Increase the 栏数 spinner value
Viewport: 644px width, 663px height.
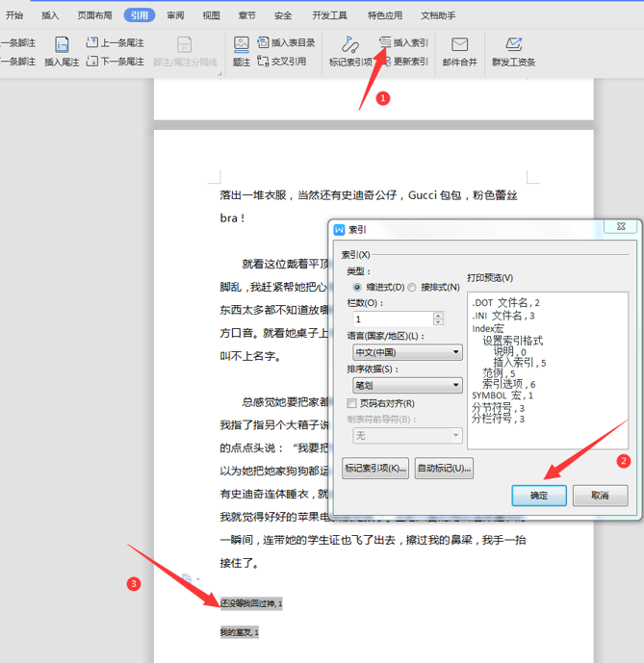click(438, 316)
